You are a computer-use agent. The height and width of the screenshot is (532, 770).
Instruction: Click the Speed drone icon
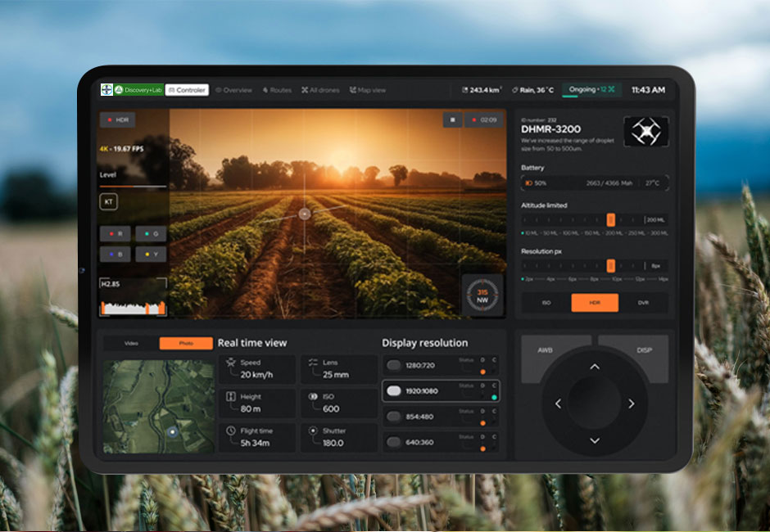coord(231,363)
